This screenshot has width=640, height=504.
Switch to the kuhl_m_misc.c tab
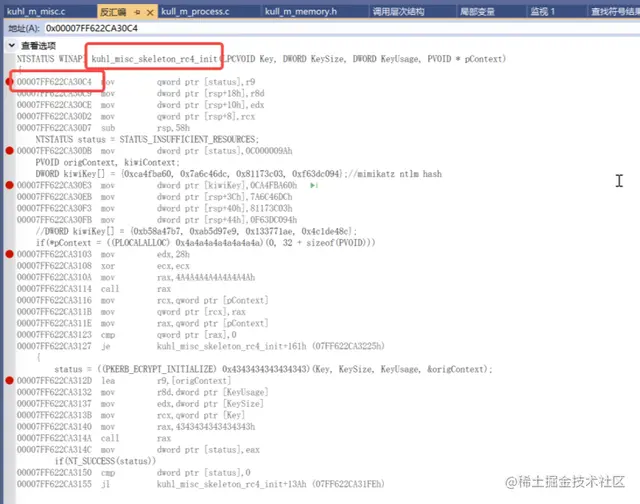tap(36, 11)
